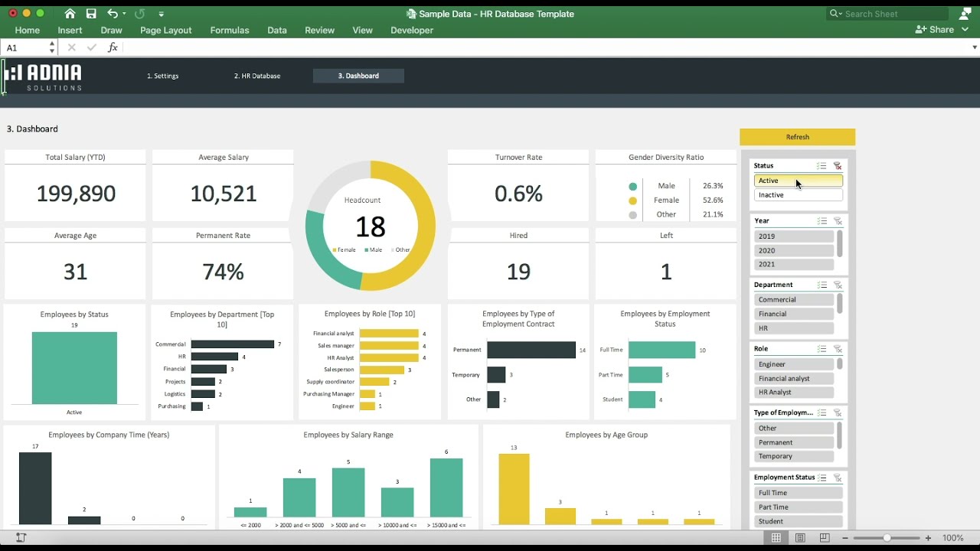Open the Data ribbon tab
Screen dimensions: 980x551
277,30
